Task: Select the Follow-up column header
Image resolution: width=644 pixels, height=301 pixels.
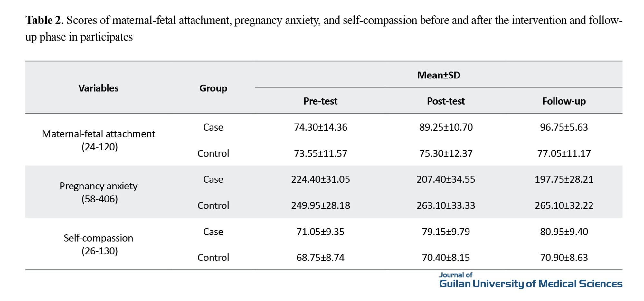Action: 564,101
